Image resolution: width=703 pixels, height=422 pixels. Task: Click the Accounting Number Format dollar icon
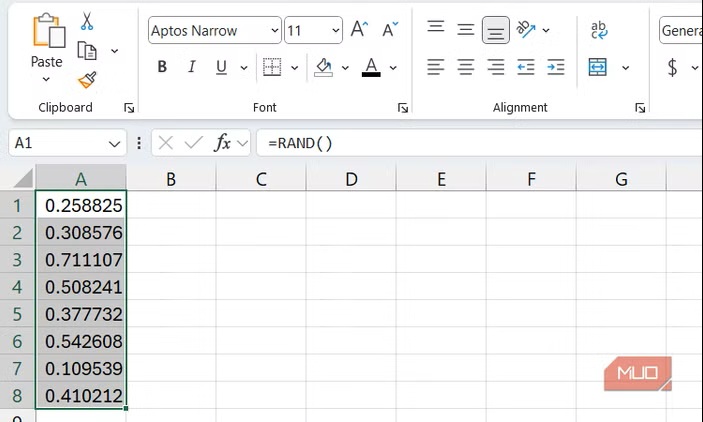[672, 67]
